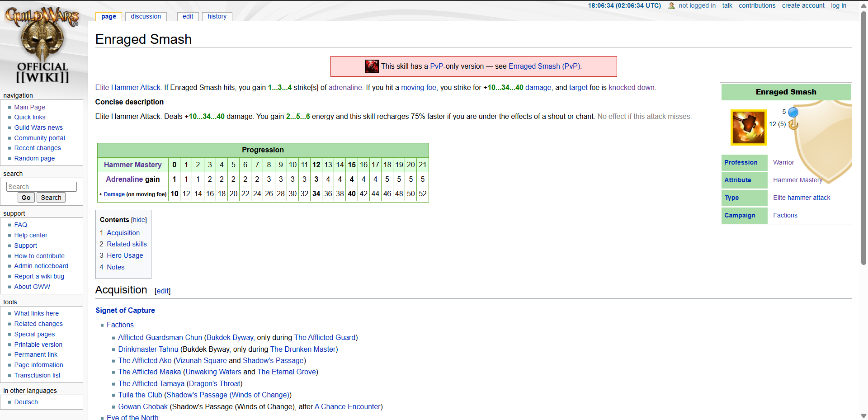Open the edit tab
Viewport: 868px width, 420px height.
(x=188, y=16)
